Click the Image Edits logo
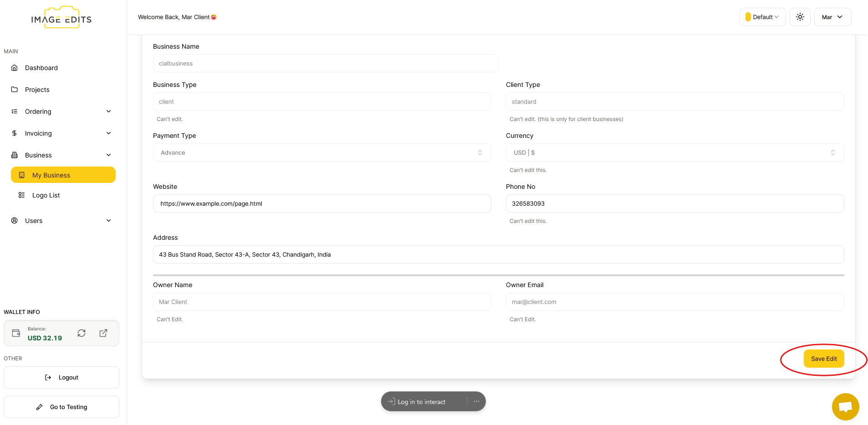This screenshot has width=868, height=425. point(61,18)
